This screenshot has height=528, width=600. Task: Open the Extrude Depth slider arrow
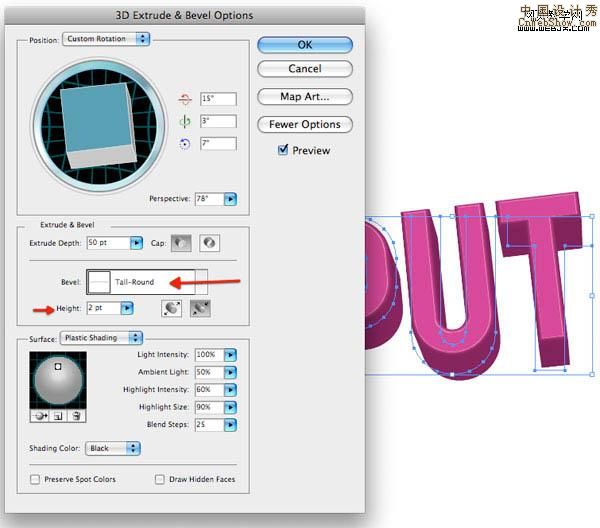click(x=136, y=243)
